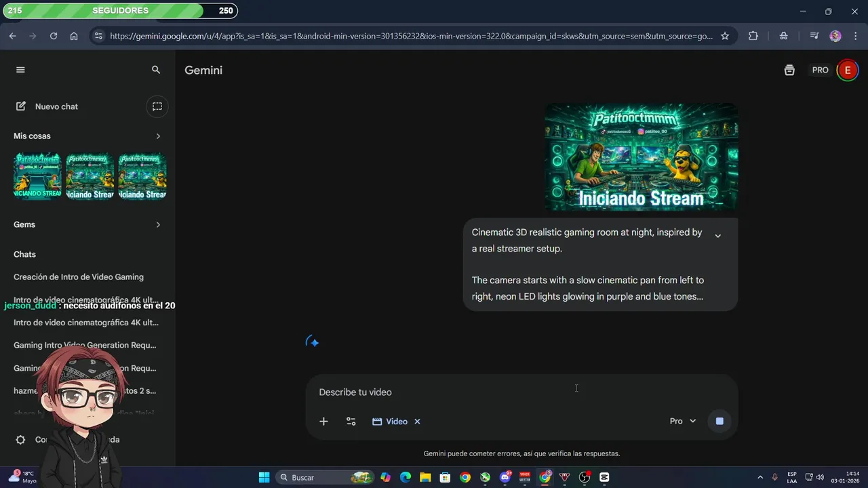Open the Windows Start menu
The image size is (868, 488).
coord(264,477)
